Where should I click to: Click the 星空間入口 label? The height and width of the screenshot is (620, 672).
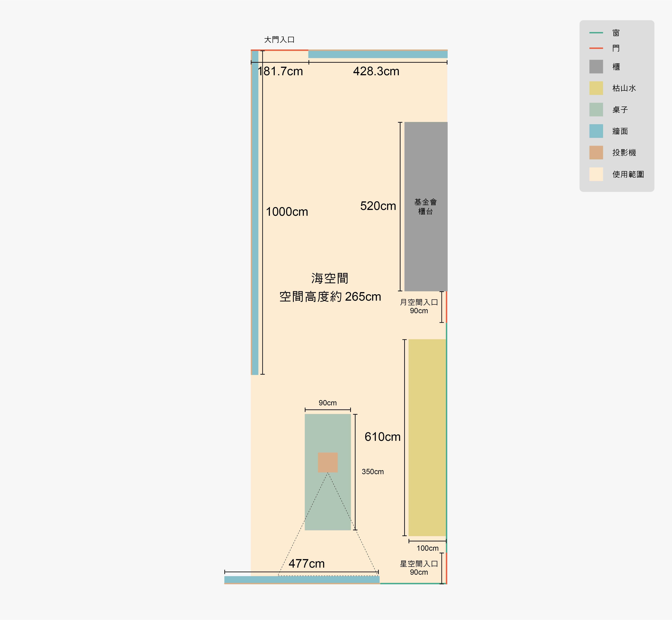(419, 564)
